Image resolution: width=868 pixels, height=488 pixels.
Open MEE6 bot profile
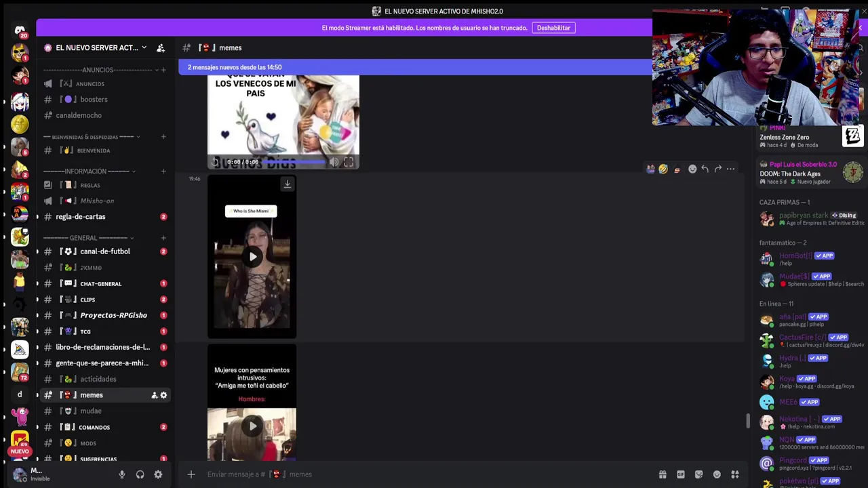[x=811, y=402]
